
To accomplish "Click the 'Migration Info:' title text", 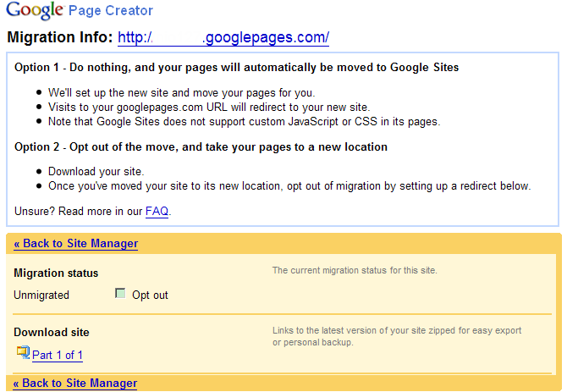I will click(x=60, y=37).
